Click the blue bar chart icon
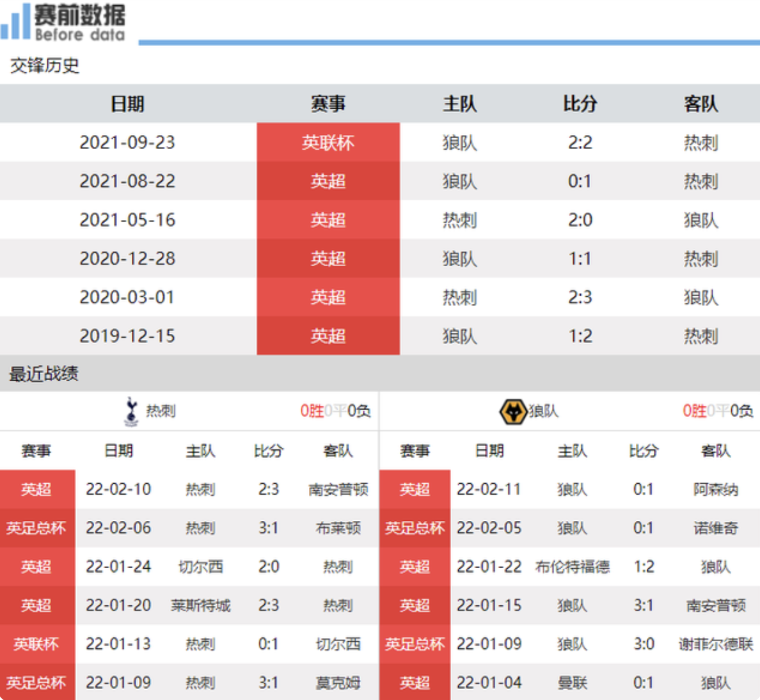760x700 pixels. click(x=16, y=22)
